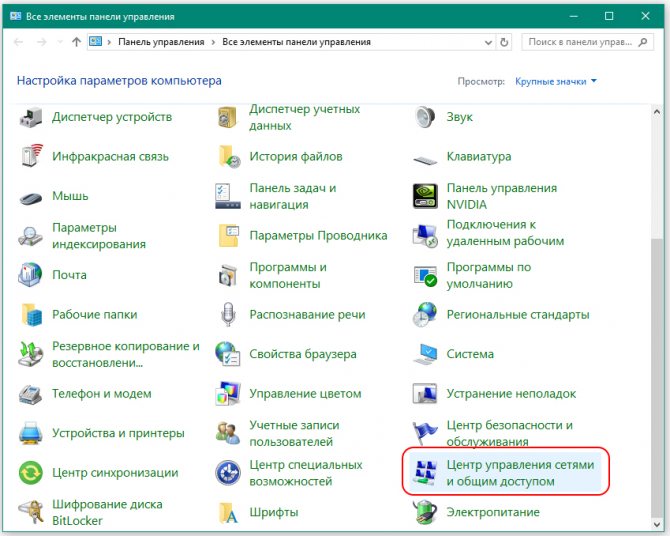Go up one level arrow
The image size is (670, 536).
click(x=76, y=42)
